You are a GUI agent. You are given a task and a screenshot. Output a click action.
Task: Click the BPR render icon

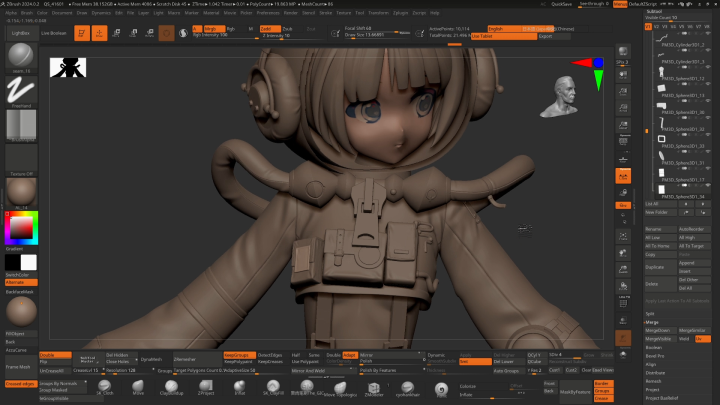coord(623,51)
